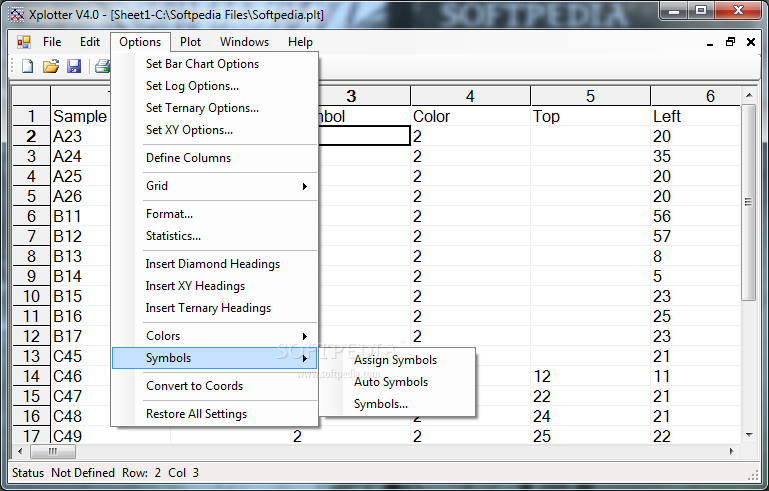
Task: Open Format... menu entry
Action: point(215,214)
